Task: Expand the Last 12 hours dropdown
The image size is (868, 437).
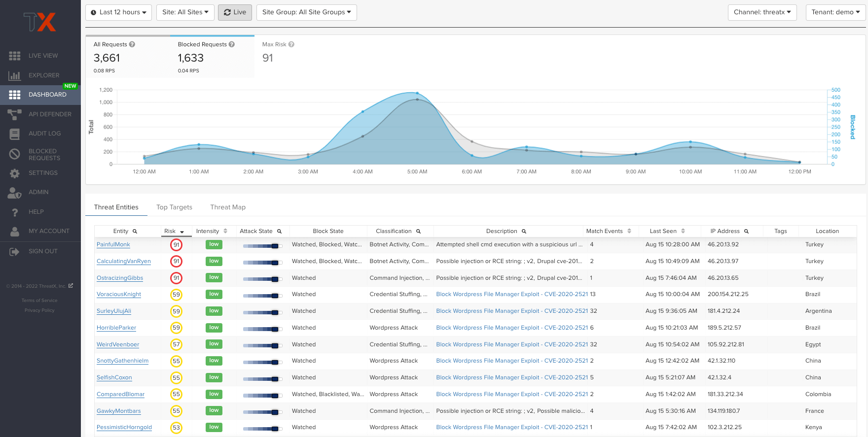Action: [118, 12]
